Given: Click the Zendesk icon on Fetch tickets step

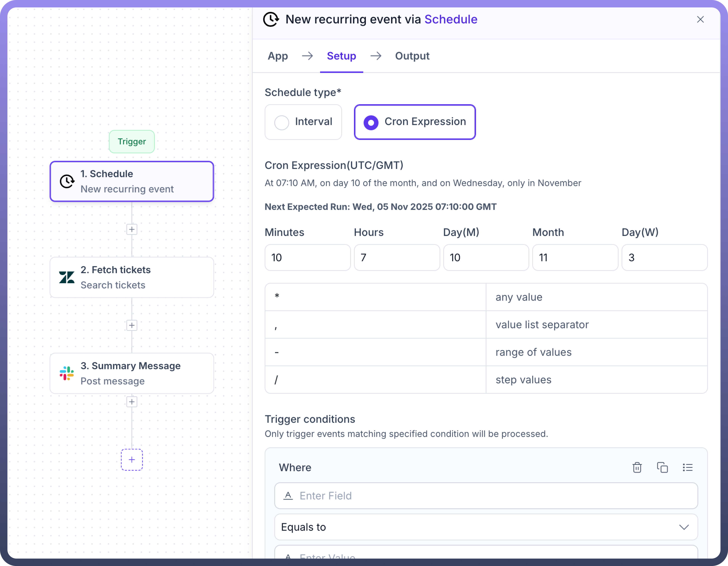Looking at the screenshot, I should (x=67, y=277).
